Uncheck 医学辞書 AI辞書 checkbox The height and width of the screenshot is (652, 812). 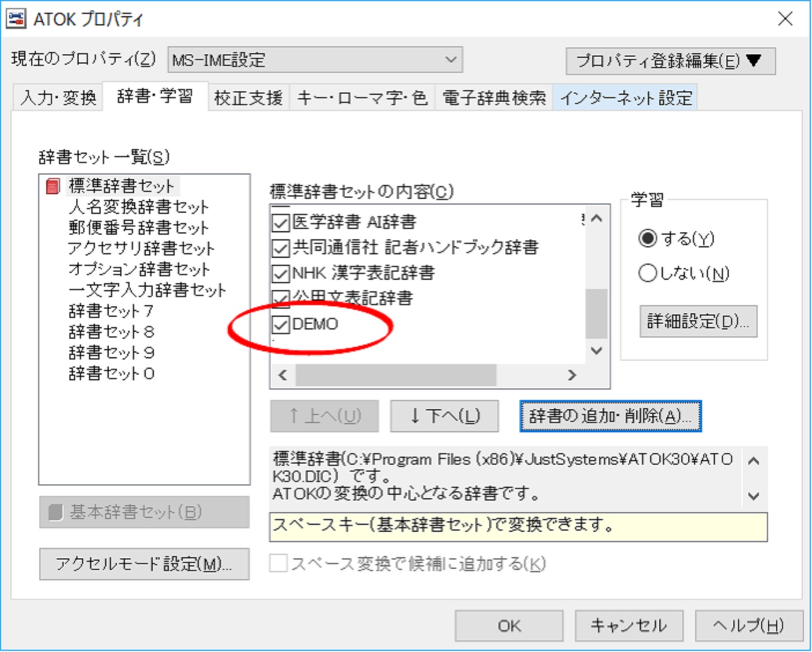(280, 223)
